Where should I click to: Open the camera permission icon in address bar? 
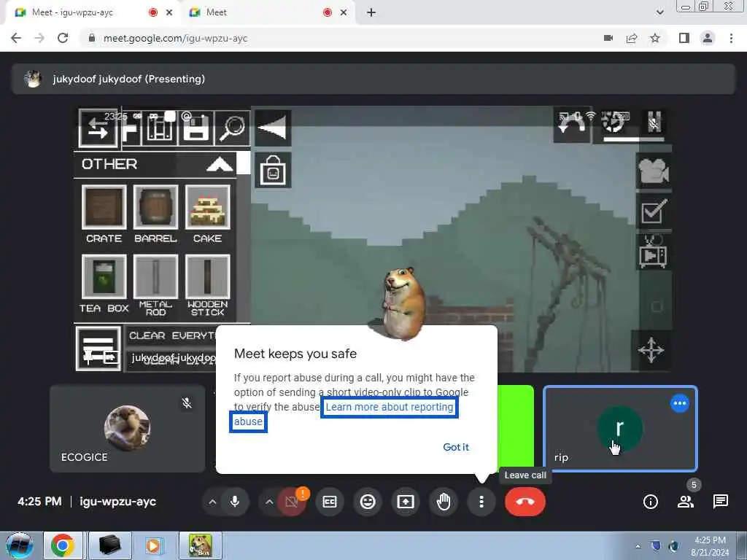[608, 38]
